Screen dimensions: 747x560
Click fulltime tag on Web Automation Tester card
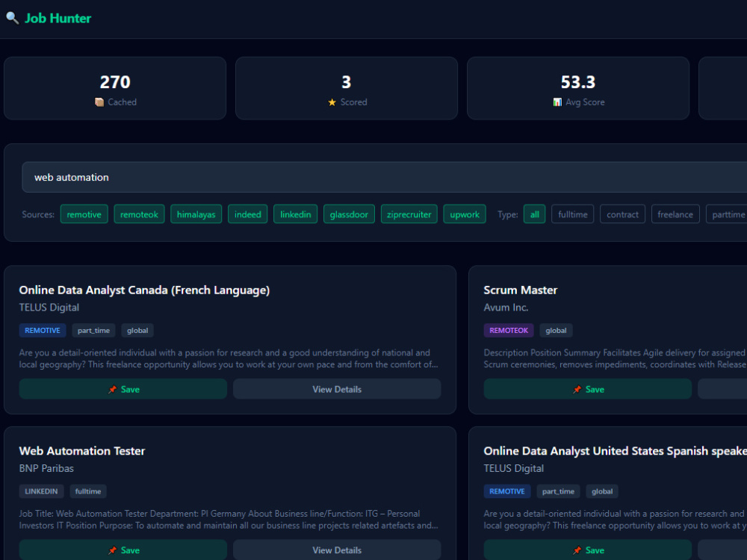tap(87, 491)
